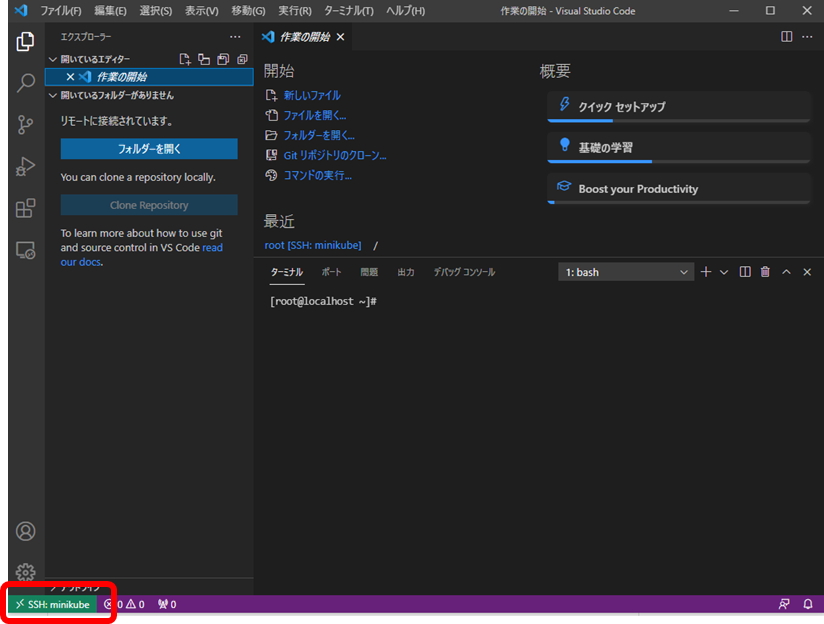824x624 pixels.
Task: Open the ヘルプ(H) menu
Action: click(x=405, y=11)
